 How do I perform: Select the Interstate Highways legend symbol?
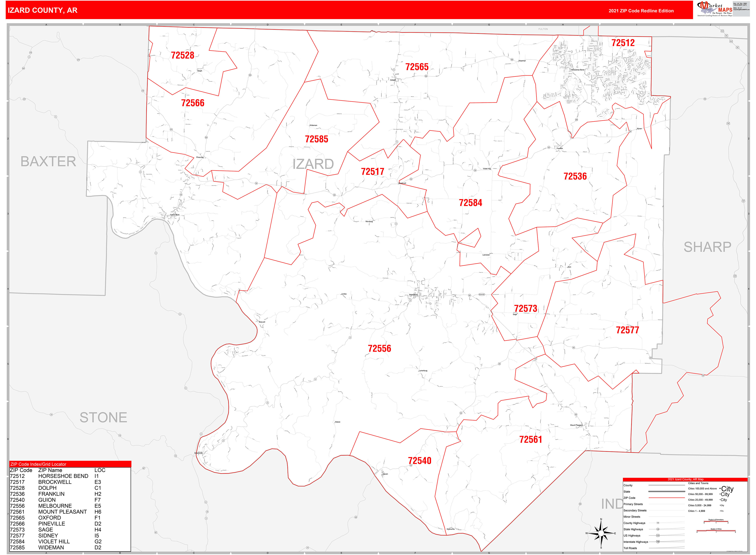658,542
